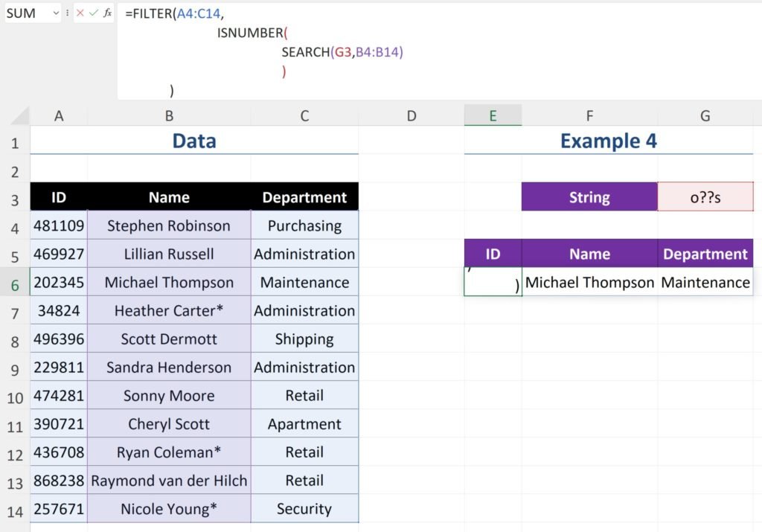Select the Michael Thompson result cell in column F

tap(589, 283)
